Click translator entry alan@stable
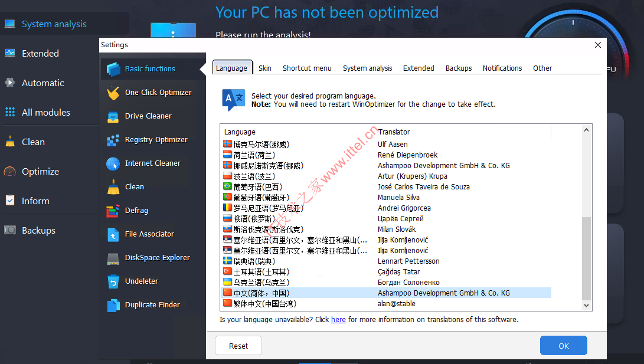 396,303
